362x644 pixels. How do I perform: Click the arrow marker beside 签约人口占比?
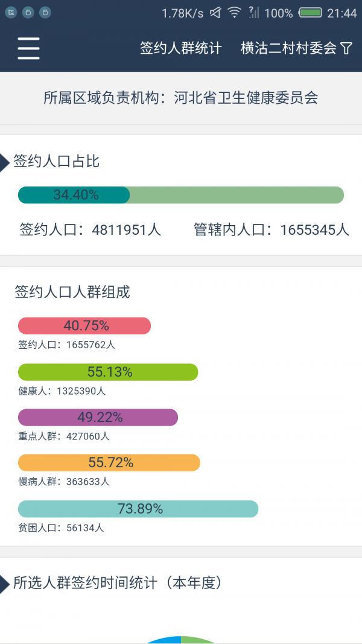(x=4, y=162)
